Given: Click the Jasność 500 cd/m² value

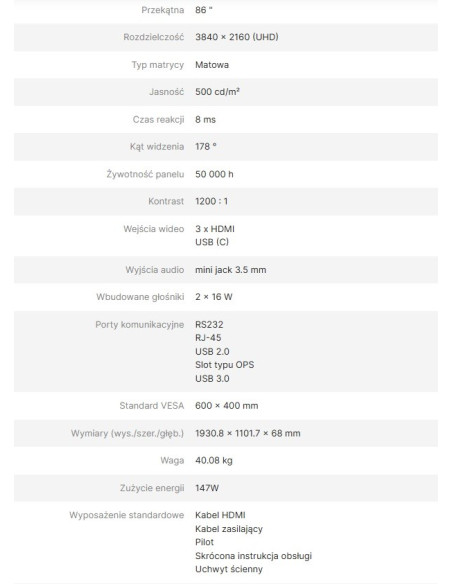Looking at the screenshot, I should pos(217,92).
